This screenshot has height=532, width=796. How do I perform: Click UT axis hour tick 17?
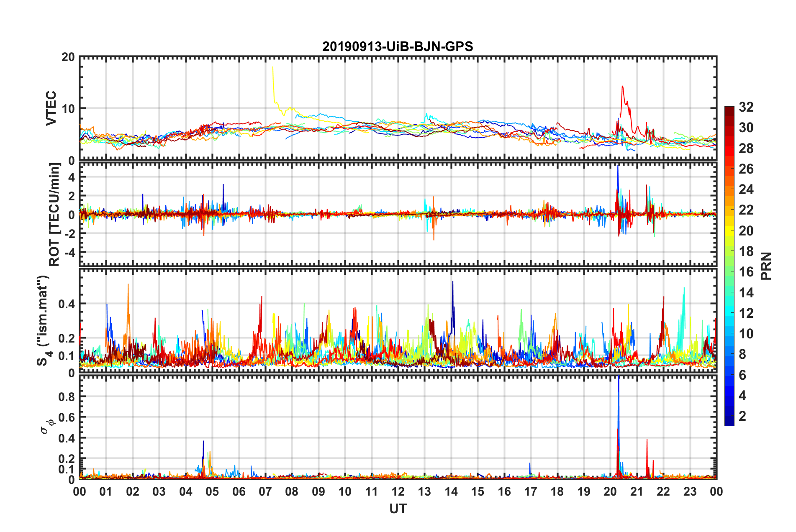pyautogui.click(x=531, y=491)
